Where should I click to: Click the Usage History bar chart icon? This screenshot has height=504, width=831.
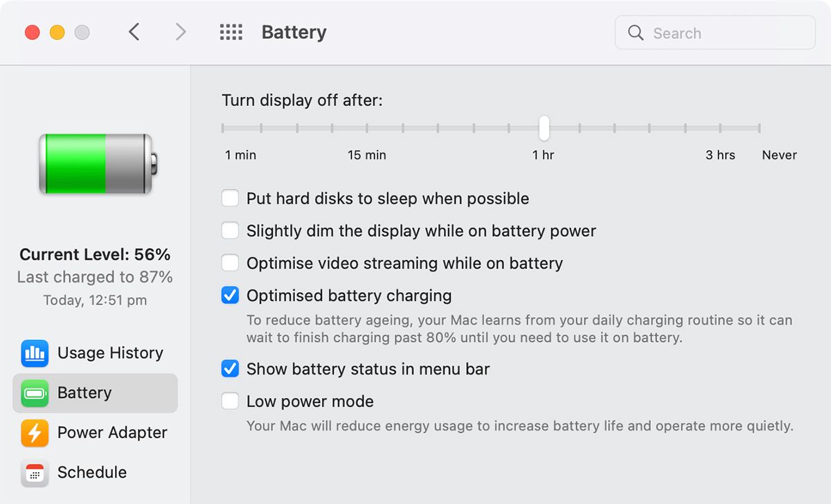(x=35, y=353)
